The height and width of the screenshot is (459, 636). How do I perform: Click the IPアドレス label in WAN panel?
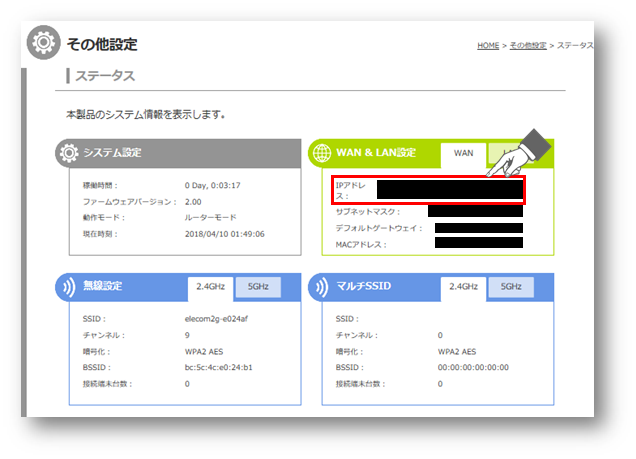(350, 191)
